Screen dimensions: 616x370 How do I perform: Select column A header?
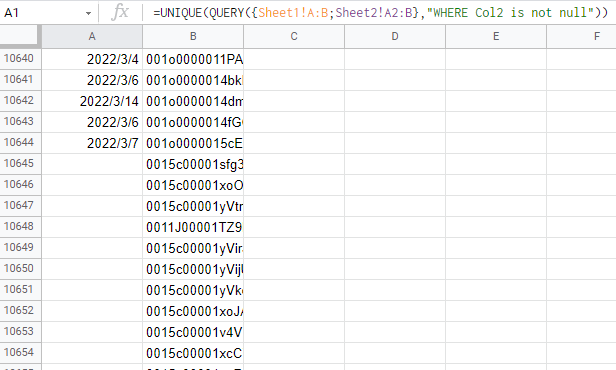pyautogui.click(x=92, y=37)
